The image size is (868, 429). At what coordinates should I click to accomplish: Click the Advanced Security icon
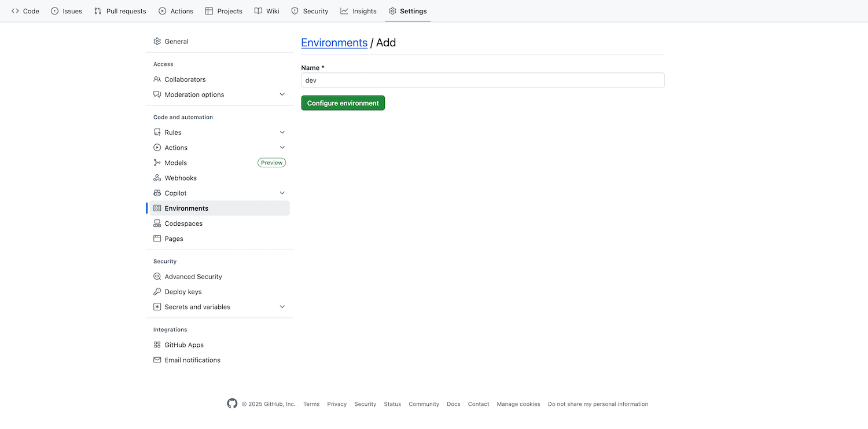pyautogui.click(x=157, y=277)
